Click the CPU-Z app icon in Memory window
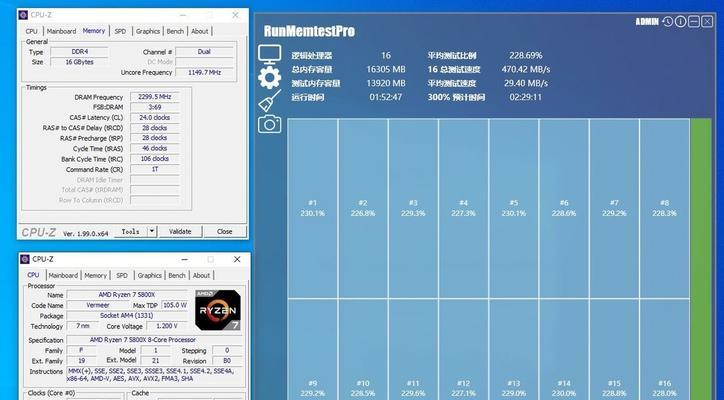Viewport: 724px width, 400px height. (24, 15)
